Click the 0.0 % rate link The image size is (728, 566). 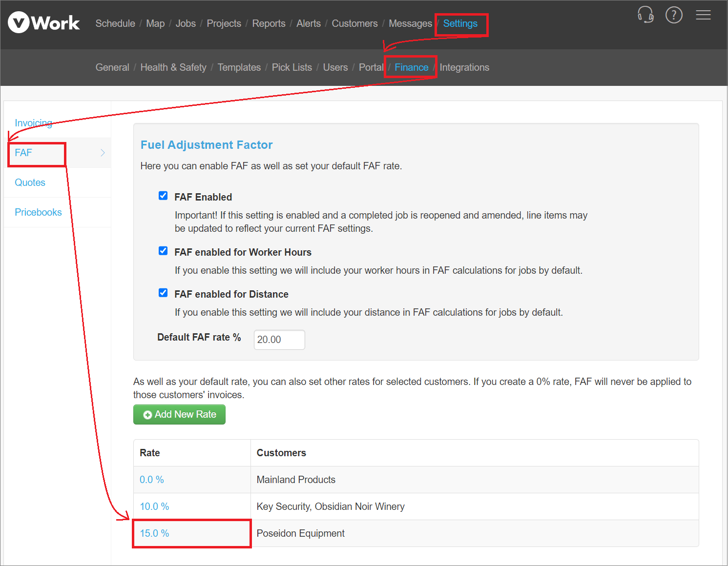pyautogui.click(x=151, y=479)
